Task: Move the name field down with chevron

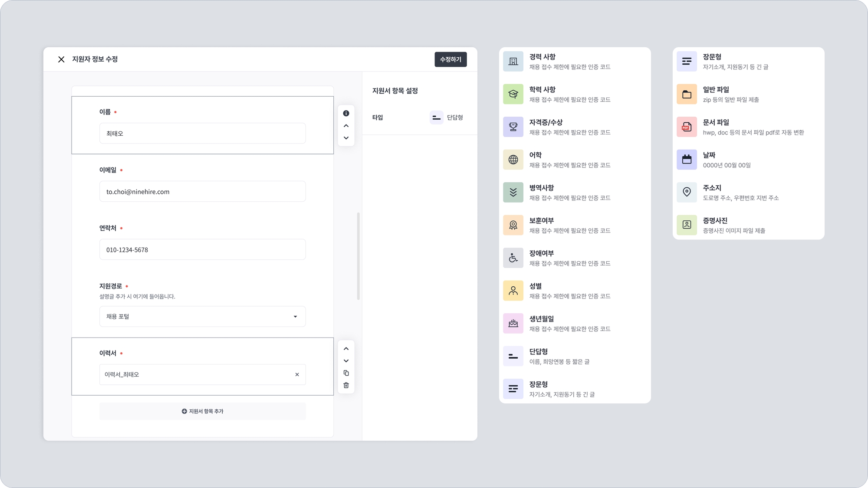Action: click(346, 138)
